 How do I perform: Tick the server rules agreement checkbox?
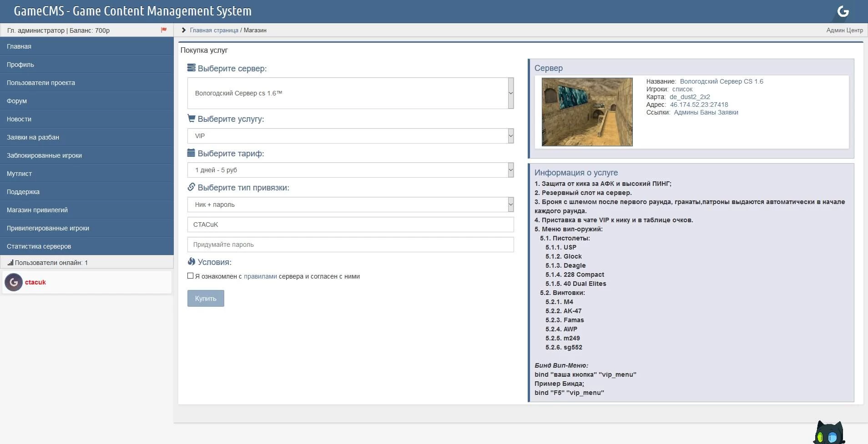191,276
